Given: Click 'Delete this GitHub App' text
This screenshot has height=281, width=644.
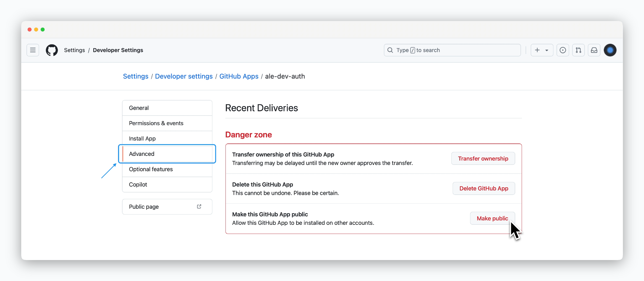Looking at the screenshot, I should (262, 184).
